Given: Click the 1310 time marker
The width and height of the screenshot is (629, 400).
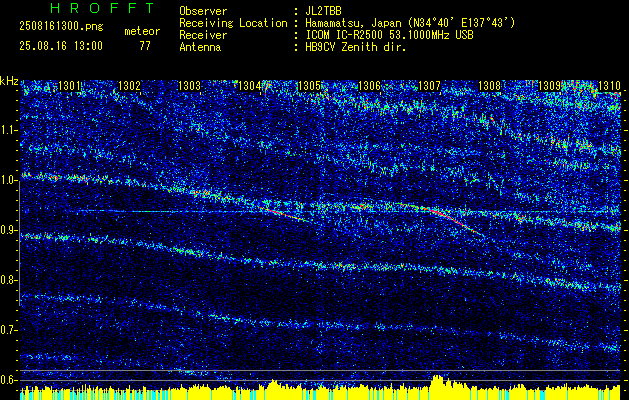Looking at the screenshot, I should point(609,85).
